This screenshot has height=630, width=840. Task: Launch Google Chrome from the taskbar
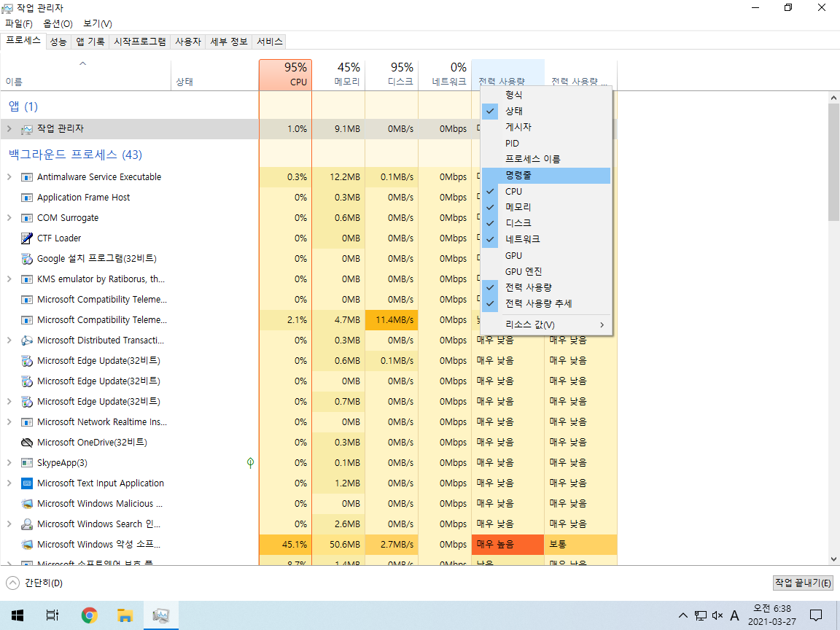[90, 615]
